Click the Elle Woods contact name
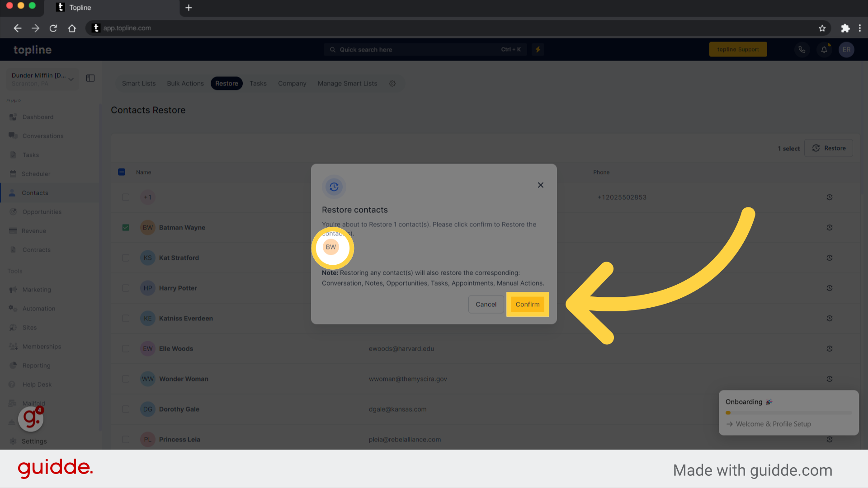The height and width of the screenshot is (488, 868). pyautogui.click(x=176, y=349)
